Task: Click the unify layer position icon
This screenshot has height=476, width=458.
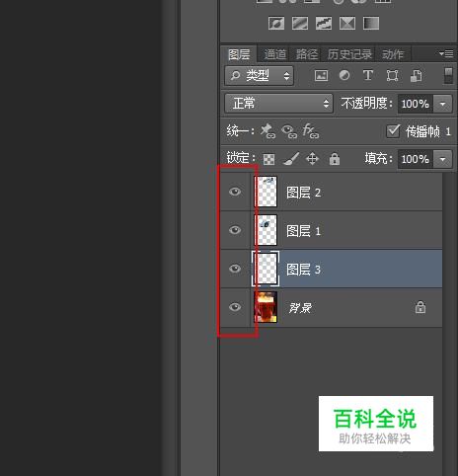Action: click(267, 131)
